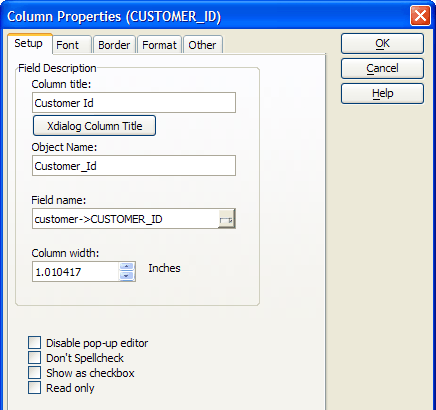This screenshot has width=436, height=410.
Task: Increase column width with up spinner arrow
Action: coord(127,267)
